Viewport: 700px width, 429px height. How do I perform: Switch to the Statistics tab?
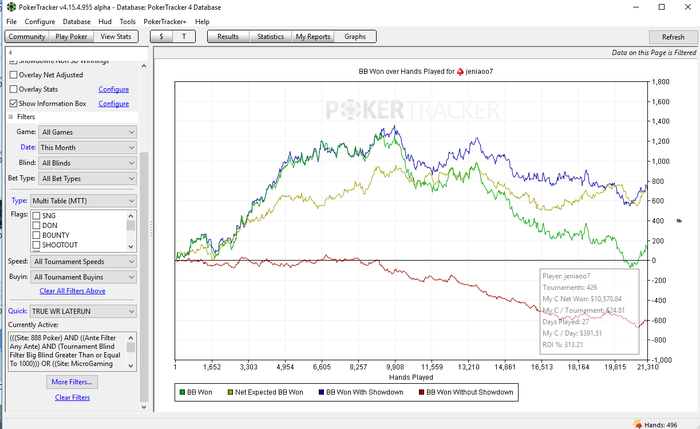[x=271, y=37]
